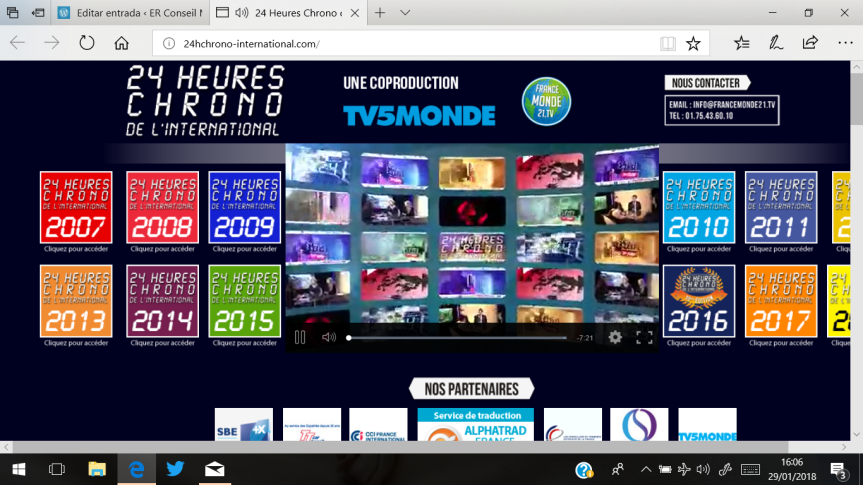Click the address bar URL field
This screenshot has width=863, height=485.
click(x=400, y=43)
